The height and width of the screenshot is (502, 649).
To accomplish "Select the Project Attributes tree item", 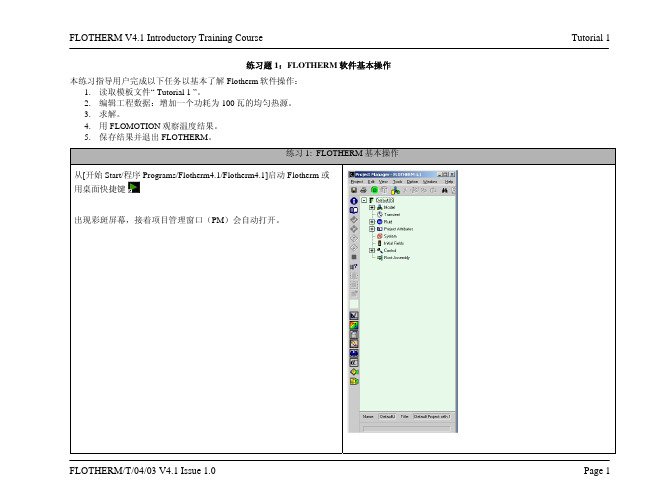I will pos(399,229).
